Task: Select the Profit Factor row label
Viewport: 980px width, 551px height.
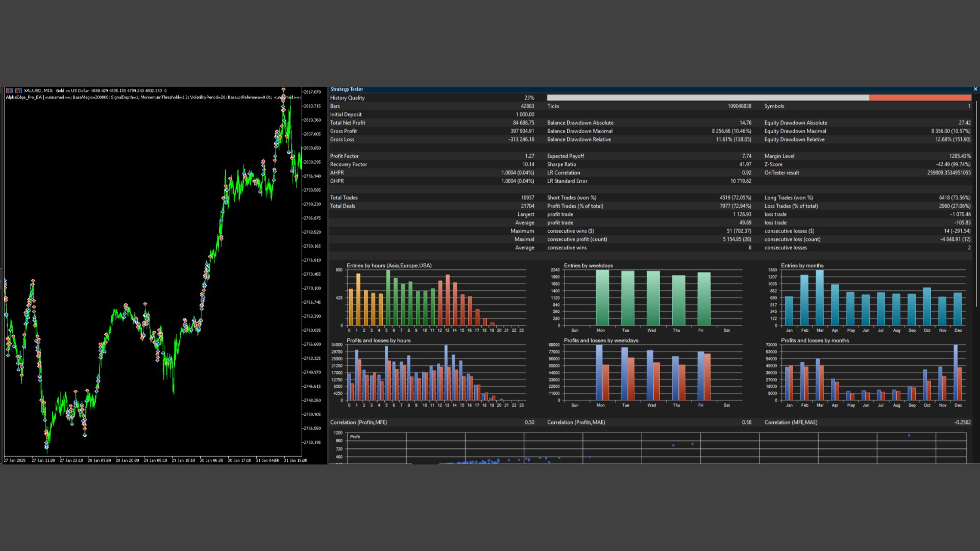Action: click(x=344, y=156)
